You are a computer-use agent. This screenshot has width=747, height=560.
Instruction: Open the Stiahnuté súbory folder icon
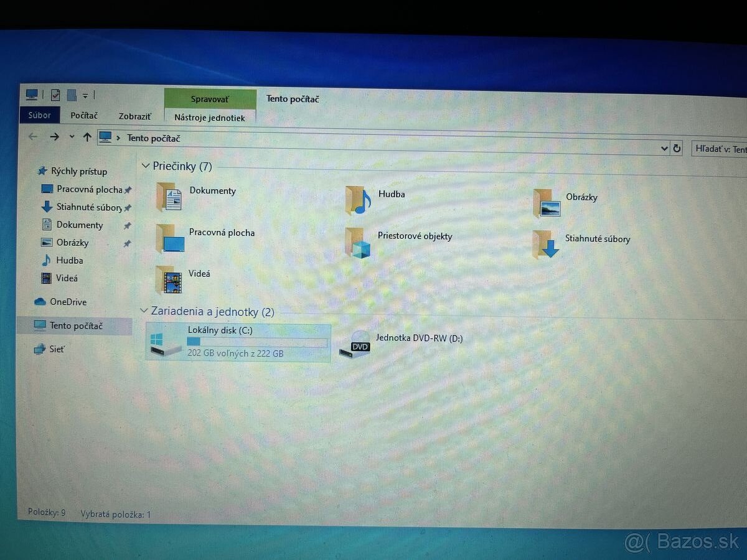coord(546,245)
